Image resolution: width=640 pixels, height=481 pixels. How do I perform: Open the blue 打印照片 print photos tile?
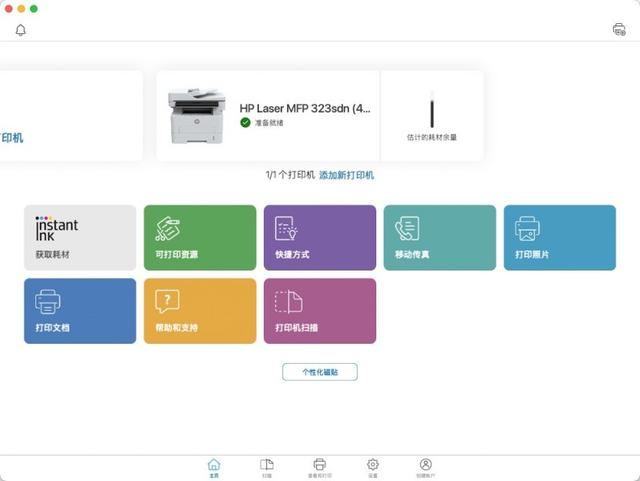(x=560, y=238)
